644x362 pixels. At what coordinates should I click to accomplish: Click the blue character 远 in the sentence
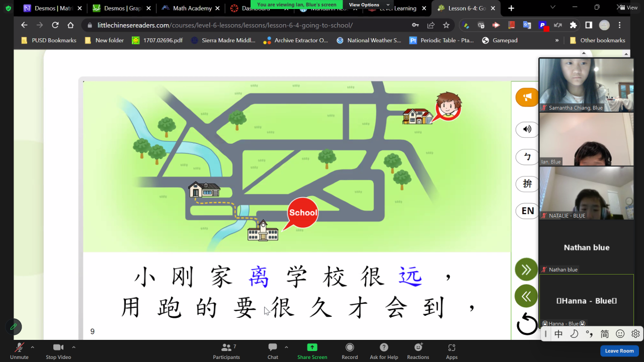411,277
